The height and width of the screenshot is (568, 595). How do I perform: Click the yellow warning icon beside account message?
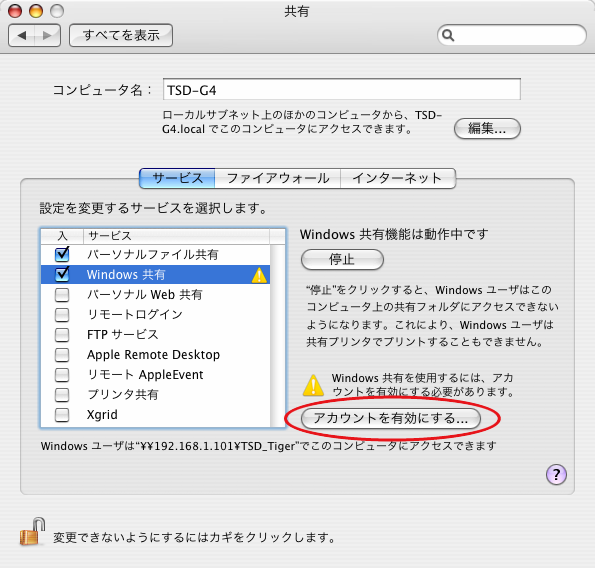[313, 385]
